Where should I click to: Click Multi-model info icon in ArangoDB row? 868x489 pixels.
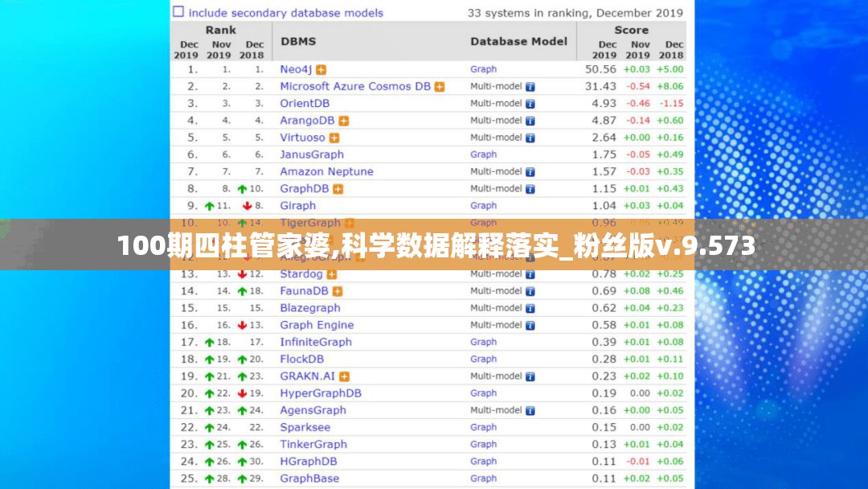530,121
